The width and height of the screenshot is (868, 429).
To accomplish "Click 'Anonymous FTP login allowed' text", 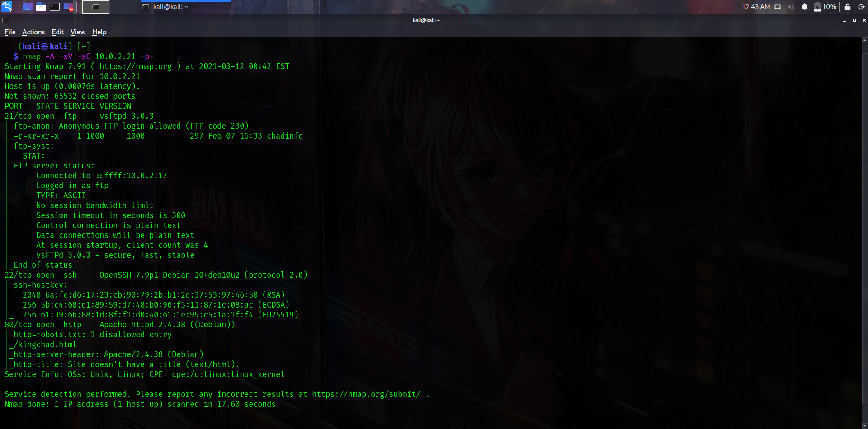I will pyautogui.click(x=120, y=126).
